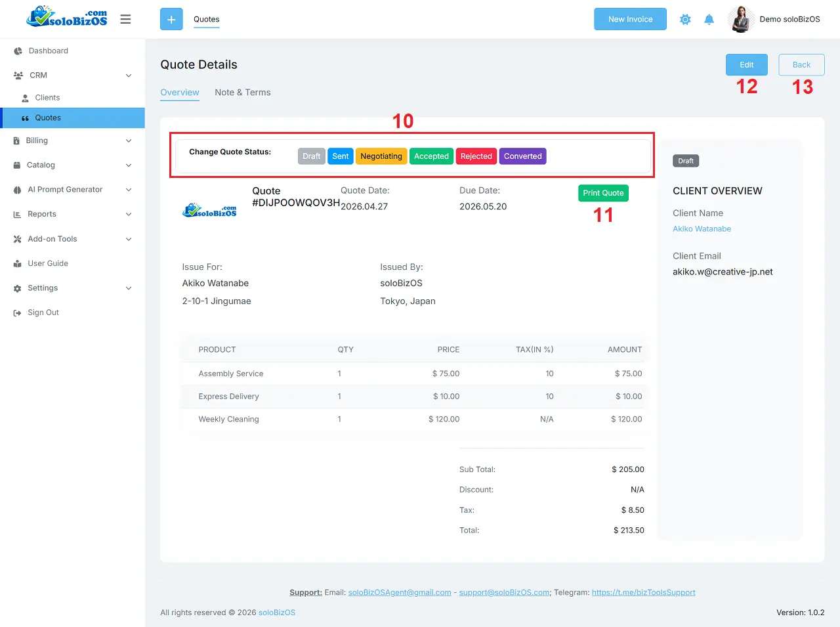Expand the CRM menu chevron
The height and width of the screenshot is (627, 840).
[129, 76]
